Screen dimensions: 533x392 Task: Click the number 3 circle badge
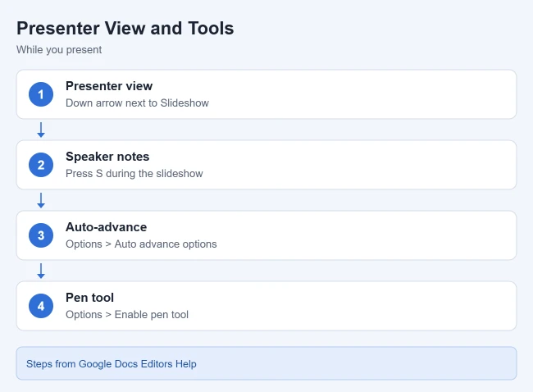(x=41, y=235)
